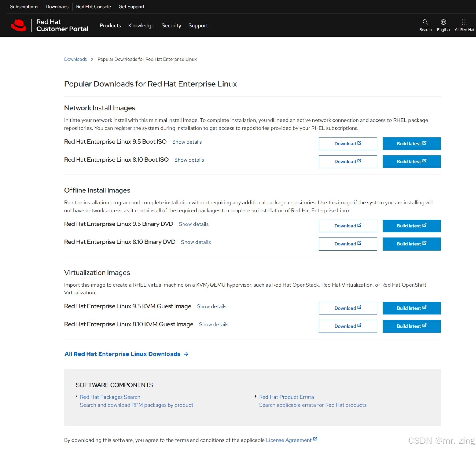The width and height of the screenshot is (476, 449).
Task: Open the Search magnifier icon
Action: coord(425,22)
